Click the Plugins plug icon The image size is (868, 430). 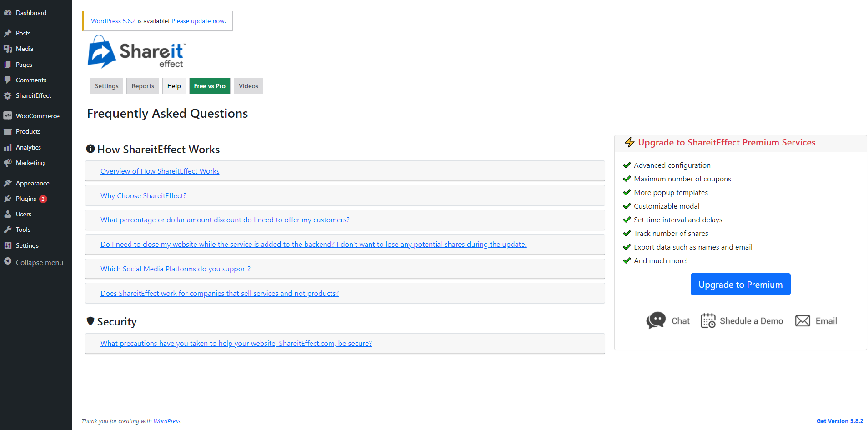tap(8, 199)
